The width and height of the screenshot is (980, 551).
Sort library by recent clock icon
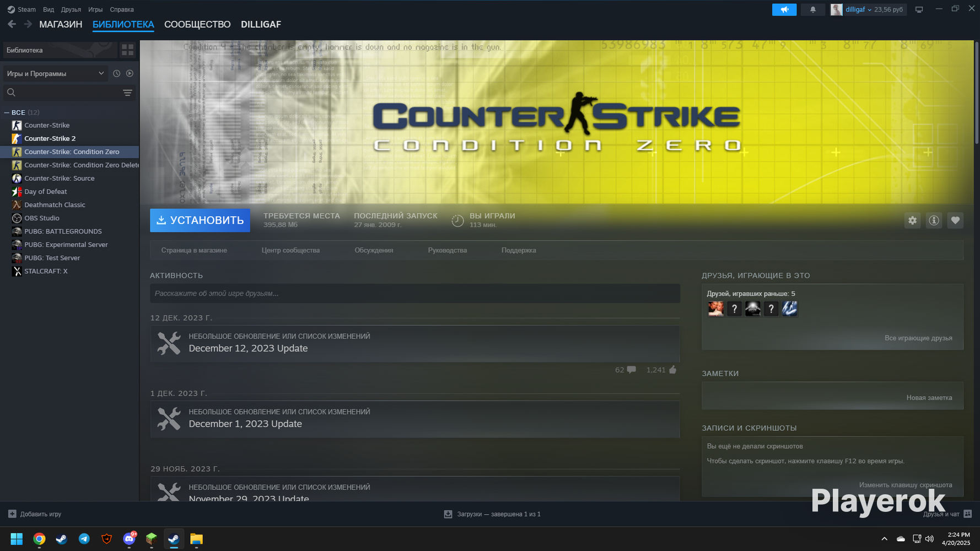tap(116, 73)
